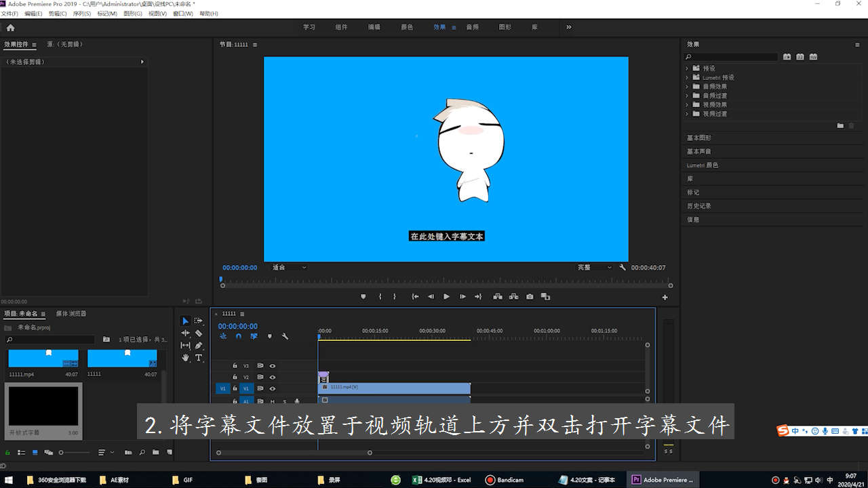Select the Type (T) tool
This screenshot has height=488, width=868.
tap(199, 357)
